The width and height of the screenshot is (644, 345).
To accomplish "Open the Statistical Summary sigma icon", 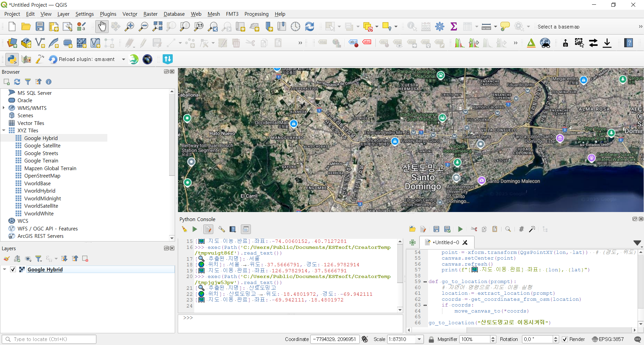I will [x=454, y=26].
